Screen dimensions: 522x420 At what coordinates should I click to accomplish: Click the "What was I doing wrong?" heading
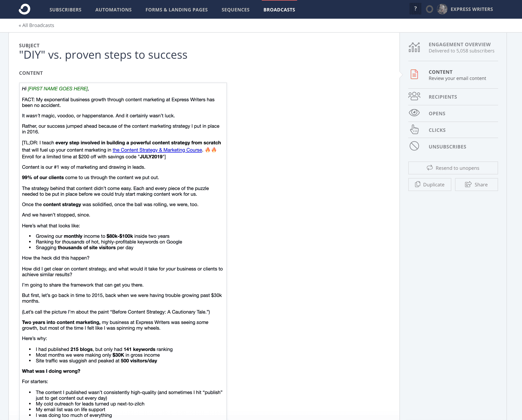coord(51,371)
